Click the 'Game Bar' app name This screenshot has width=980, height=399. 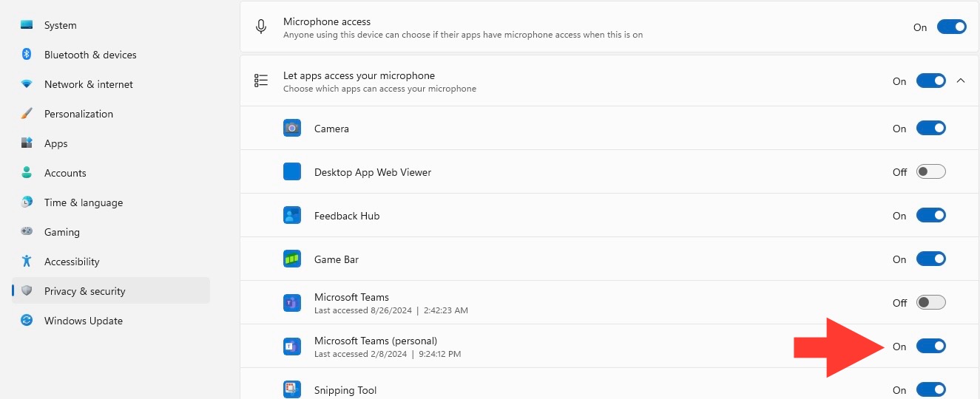click(337, 259)
